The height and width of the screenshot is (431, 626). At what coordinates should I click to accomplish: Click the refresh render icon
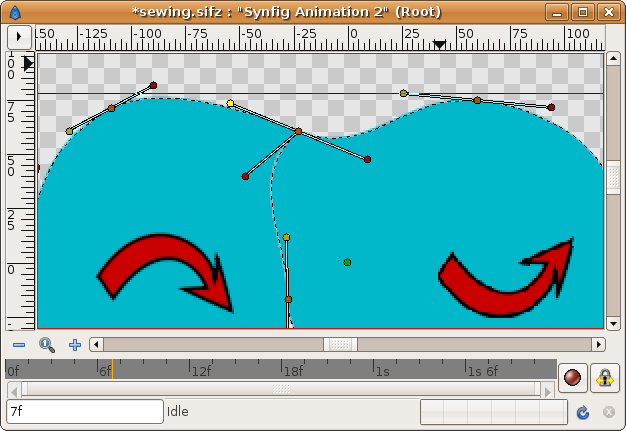click(x=583, y=412)
